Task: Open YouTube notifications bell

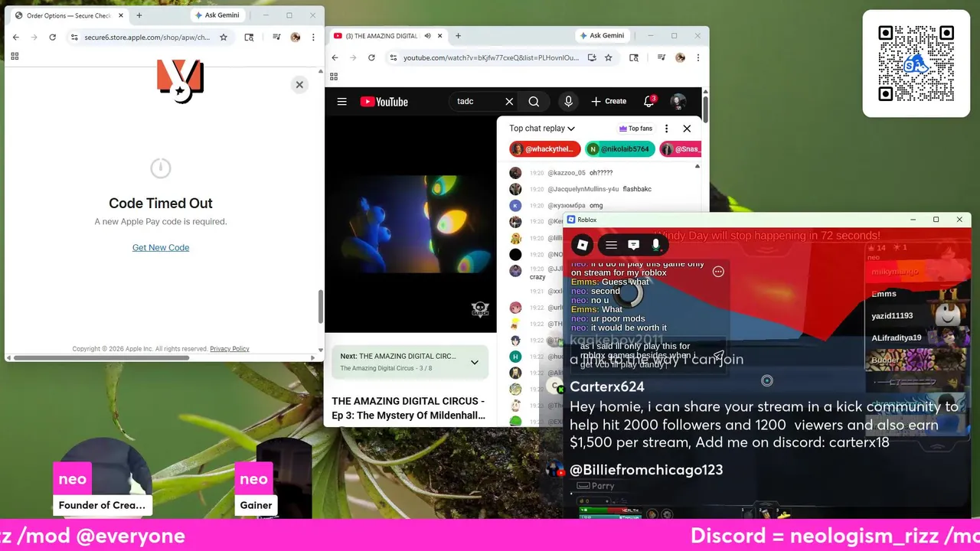Action: tap(648, 101)
